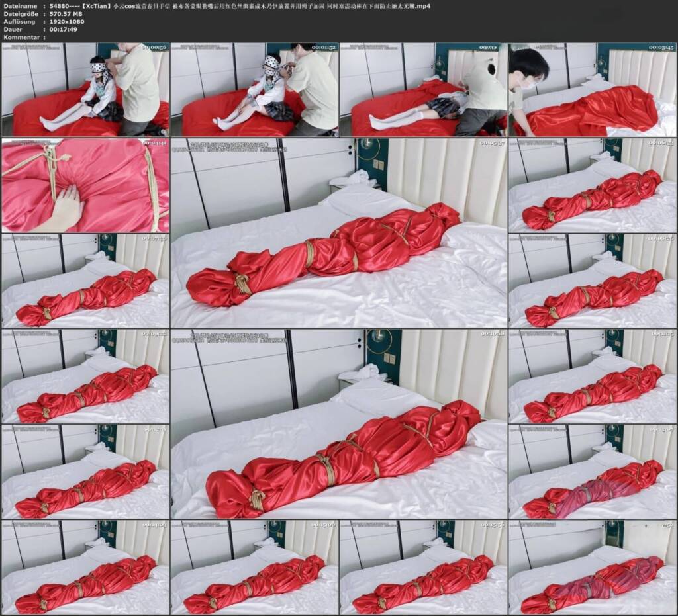Select the second large preview frame
Viewport: 678px width, 616px height.
coord(338,423)
